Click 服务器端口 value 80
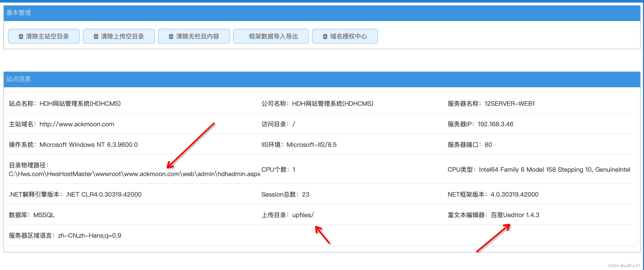 click(488, 145)
